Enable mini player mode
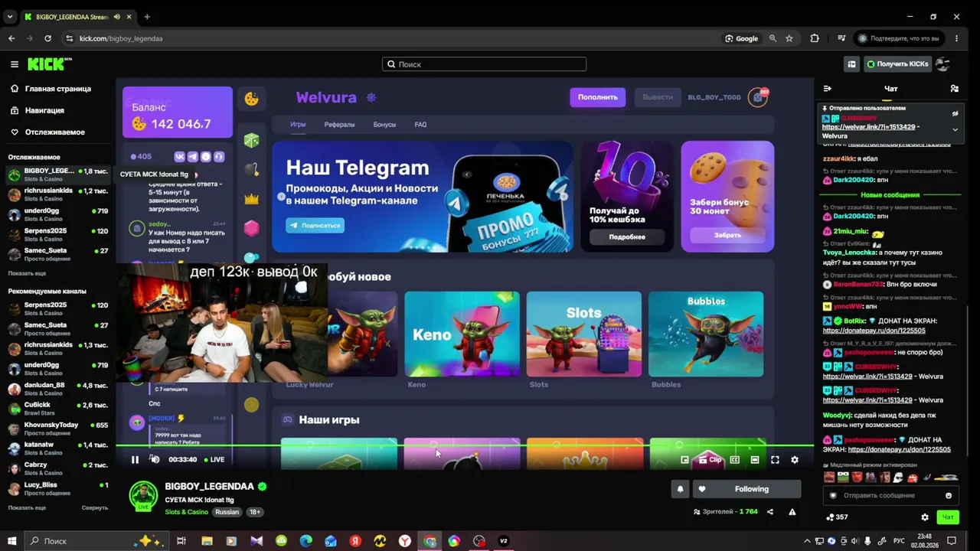Image resolution: width=980 pixels, height=551 pixels. click(x=685, y=459)
